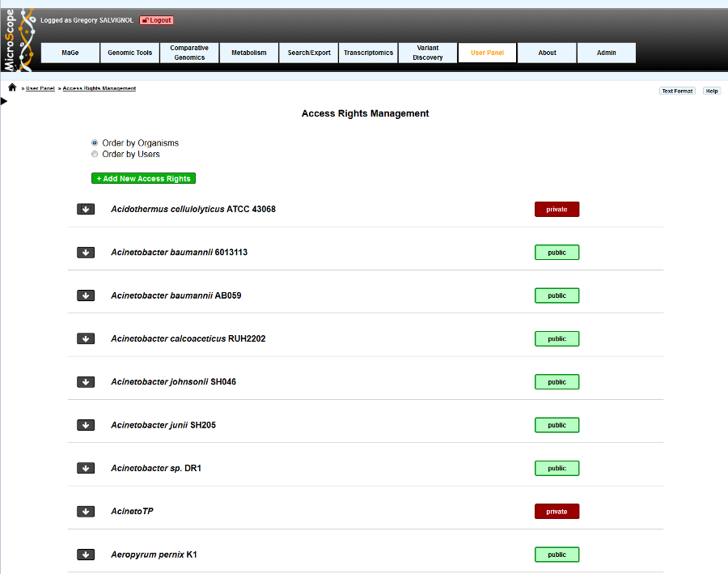Image resolution: width=728 pixels, height=574 pixels.
Task: Select Order by Organisms radio button
Action: tap(95, 142)
